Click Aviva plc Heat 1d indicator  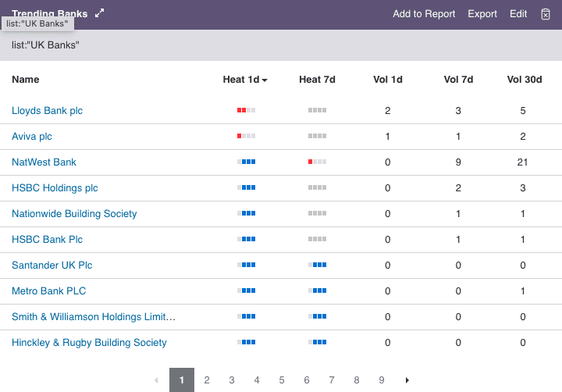pyautogui.click(x=246, y=136)
